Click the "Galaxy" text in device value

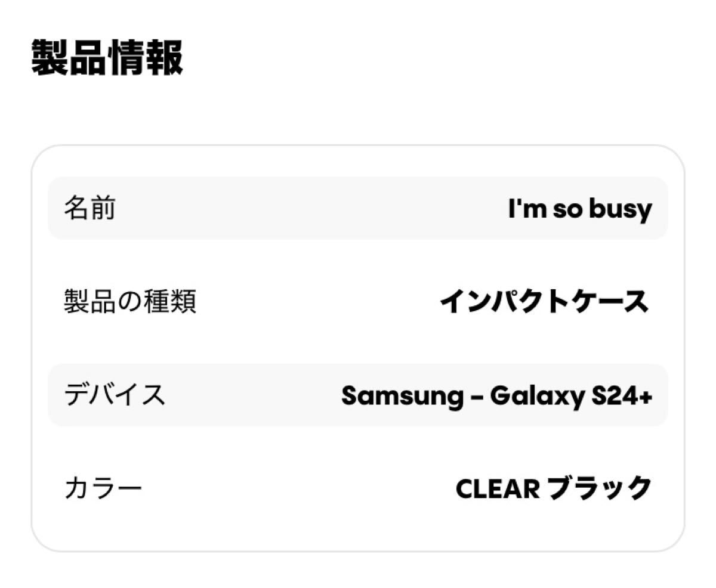538,395
